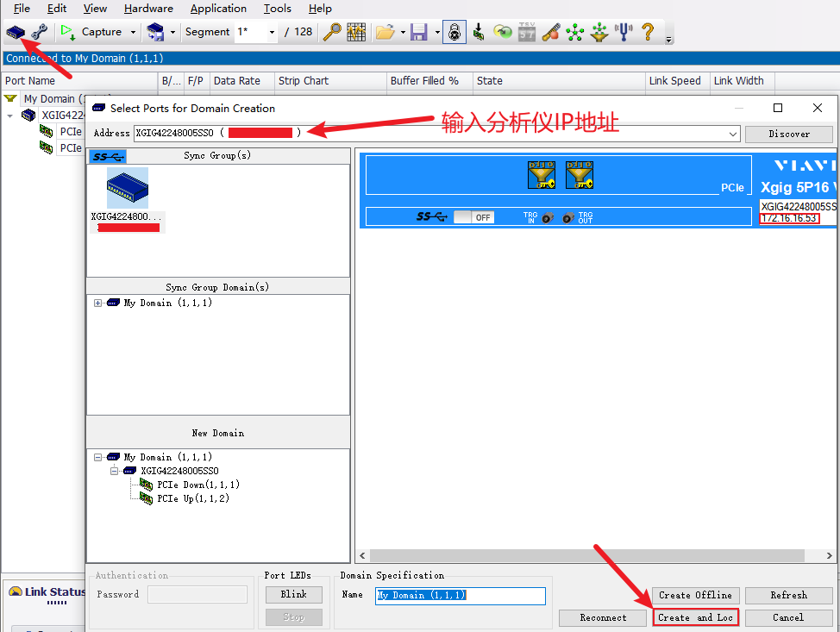Open the Address combo box dropdown

733,134
